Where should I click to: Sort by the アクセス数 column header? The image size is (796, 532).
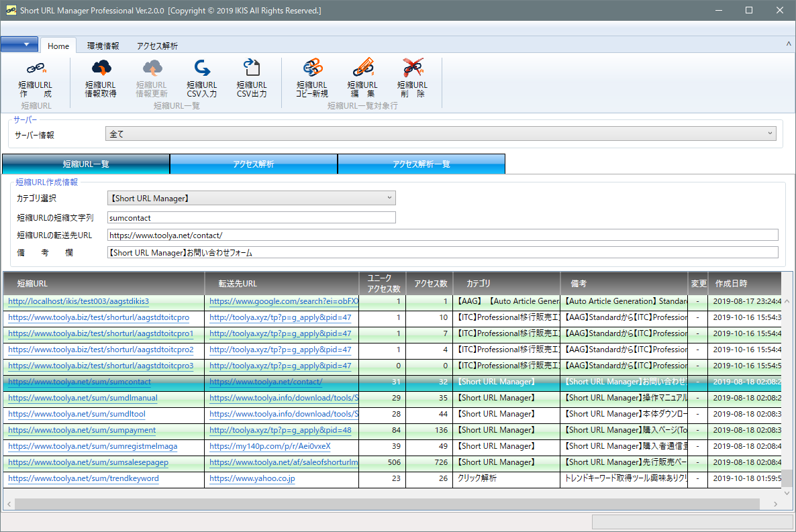click(x=429, y=283)
